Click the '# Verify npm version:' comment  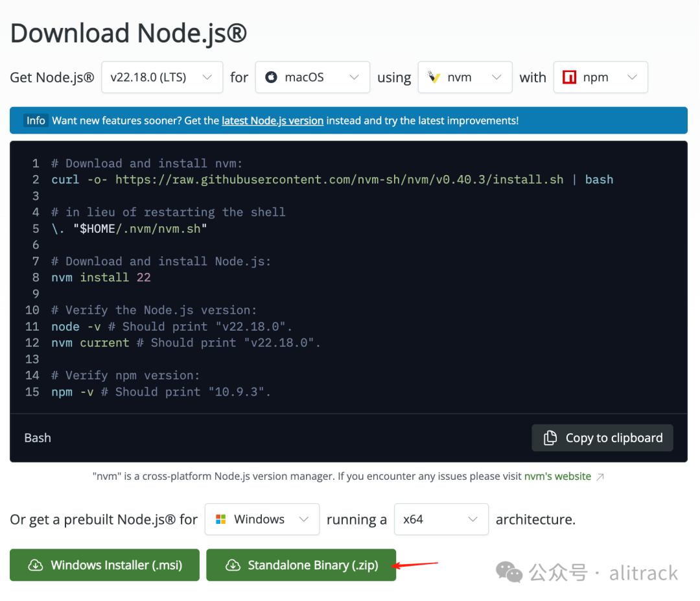pos(126,375)
